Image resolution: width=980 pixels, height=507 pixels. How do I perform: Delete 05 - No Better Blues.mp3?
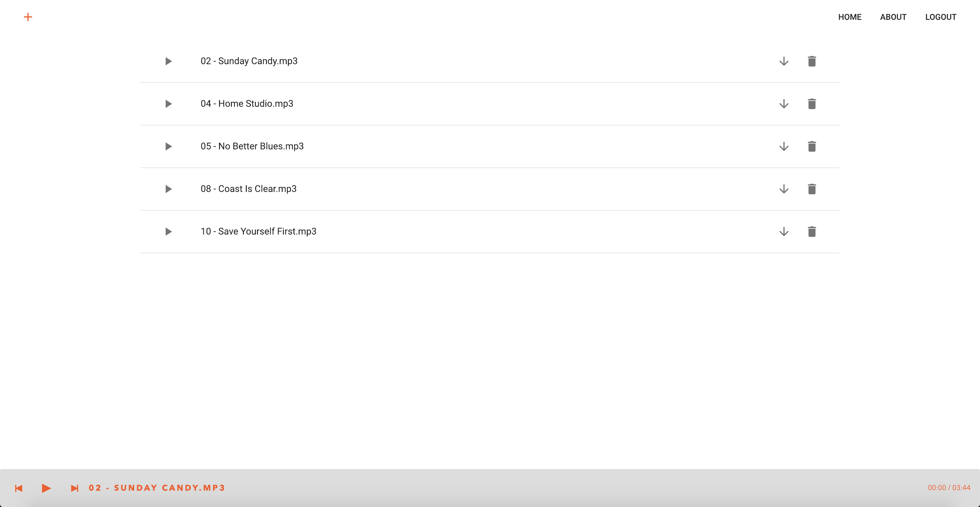[812, 146]
